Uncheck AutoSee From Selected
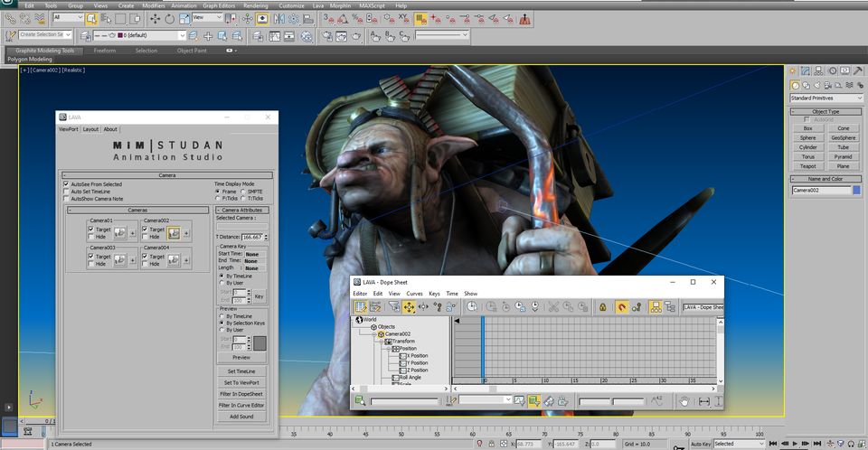 (66, 183)
